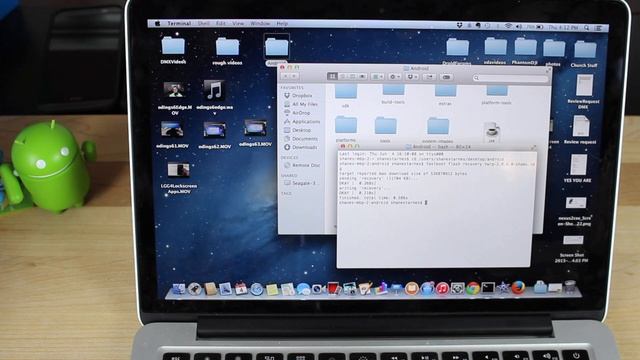Select Desktop in Finder sidebar
This screenshot has height=360, width=640.
click(x=298, y=130)
